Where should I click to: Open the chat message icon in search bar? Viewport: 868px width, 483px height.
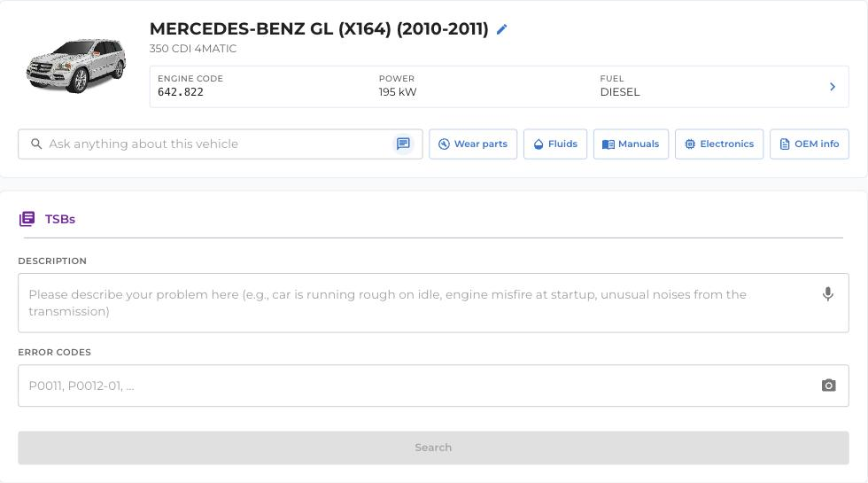[403, 144]
